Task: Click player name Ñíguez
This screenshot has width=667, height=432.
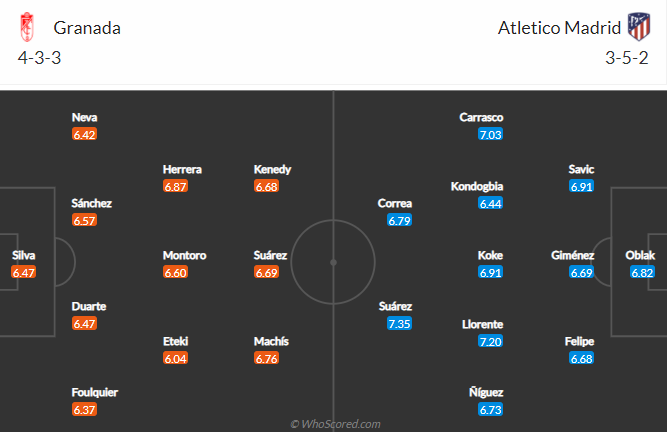Action: click(x=486, y=392)
